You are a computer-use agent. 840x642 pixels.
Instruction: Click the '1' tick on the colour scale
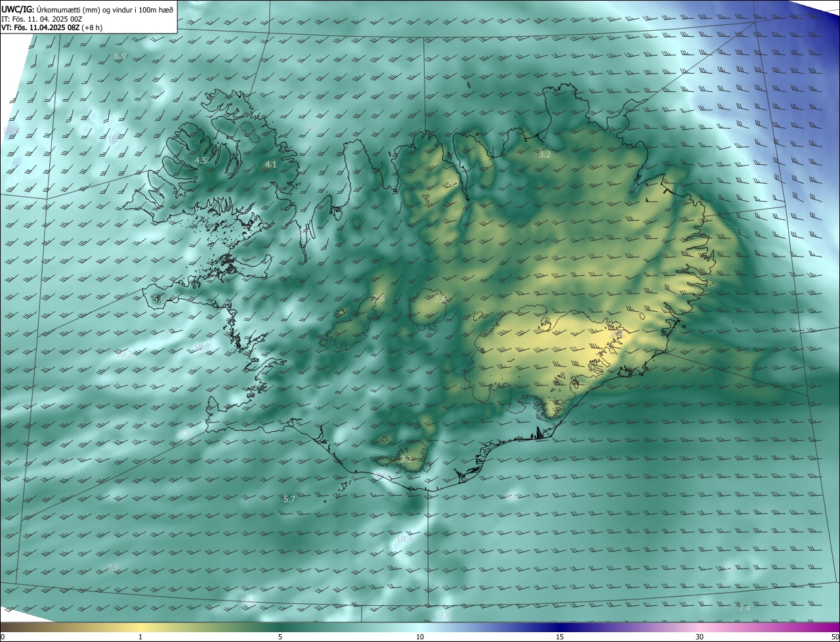click(x=140, y=637)
